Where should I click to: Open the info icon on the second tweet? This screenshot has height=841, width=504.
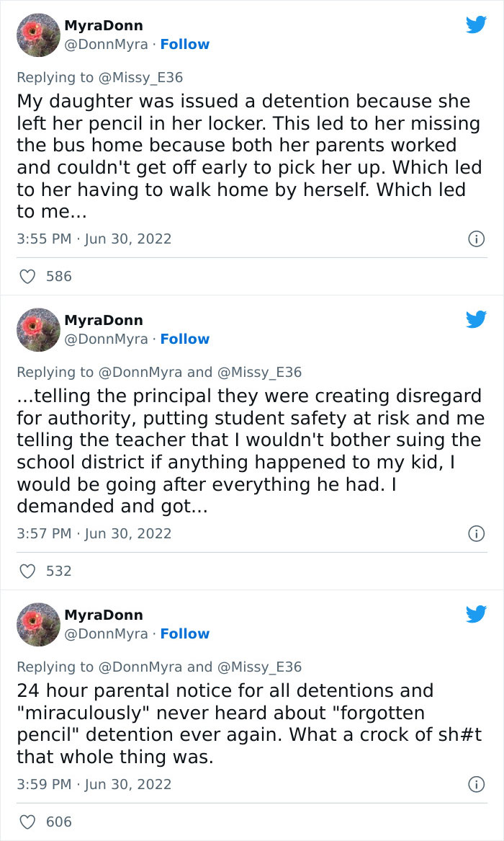(x=477, y=533)
